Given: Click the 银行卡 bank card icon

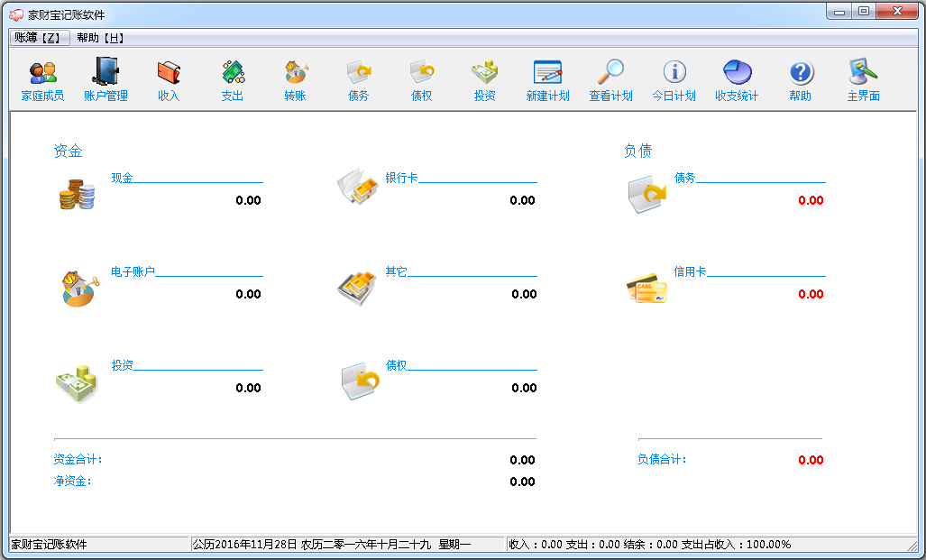Looking at the screenshot, I should [x=358, y=187].
